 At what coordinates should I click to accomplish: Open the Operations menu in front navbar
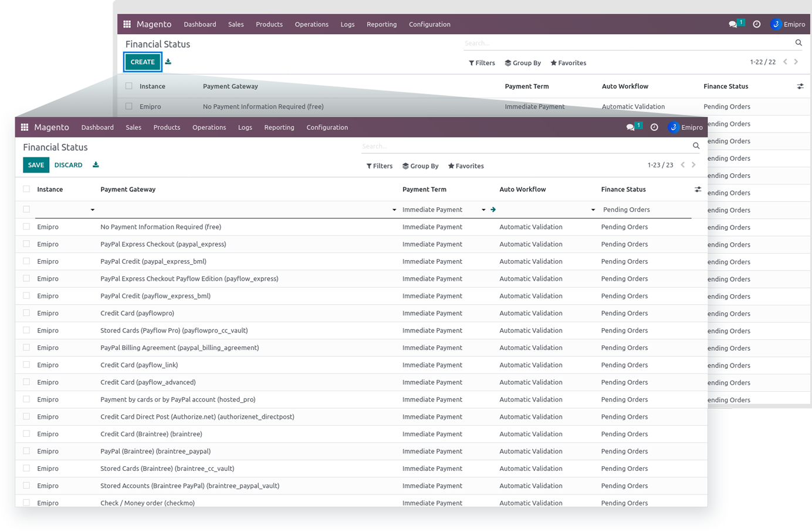pos(209,127)
